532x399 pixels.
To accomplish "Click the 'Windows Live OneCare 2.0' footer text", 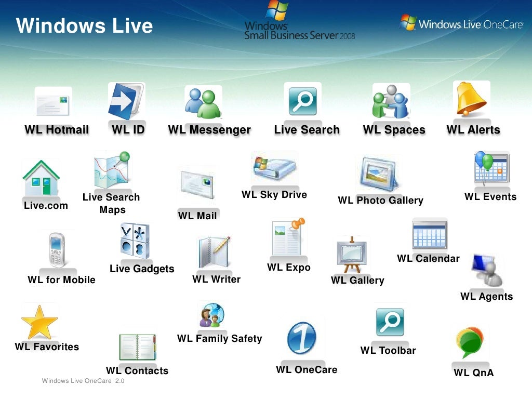I will tap(83, 381).
